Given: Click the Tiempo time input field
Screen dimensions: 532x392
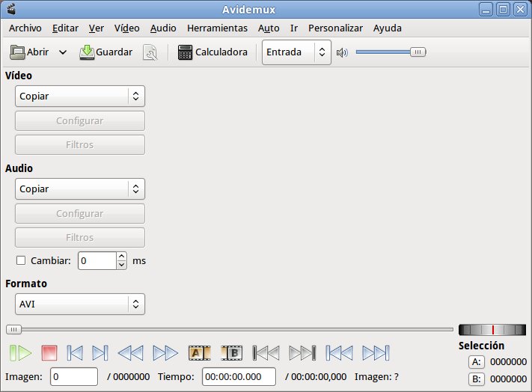Looking at the screenshot, I should click(239, 377).
